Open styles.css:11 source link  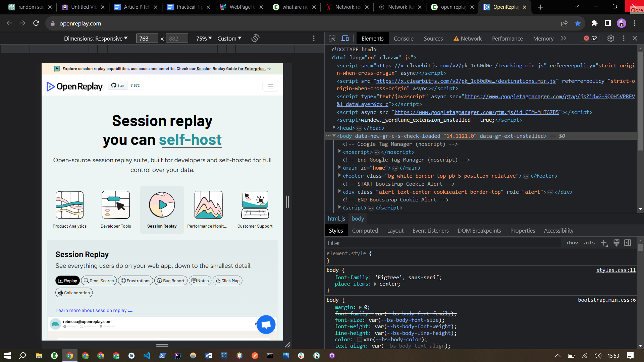click(616, 270)
